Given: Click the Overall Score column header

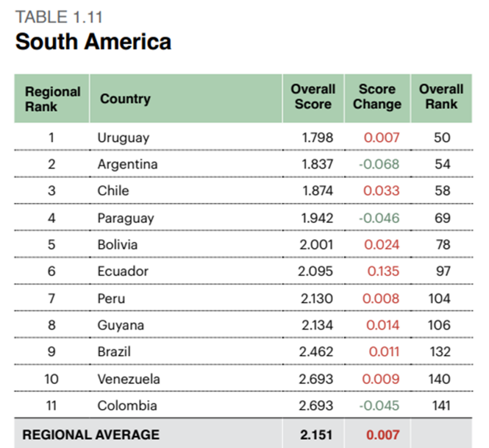Looking at the screenshot, I should tap(313, 96).
